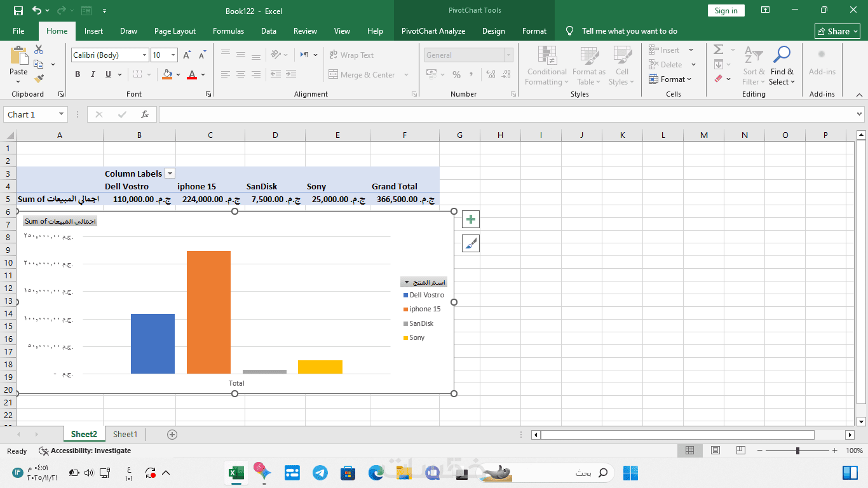Switch to Sheet1 tab

[x=125, y=435]
